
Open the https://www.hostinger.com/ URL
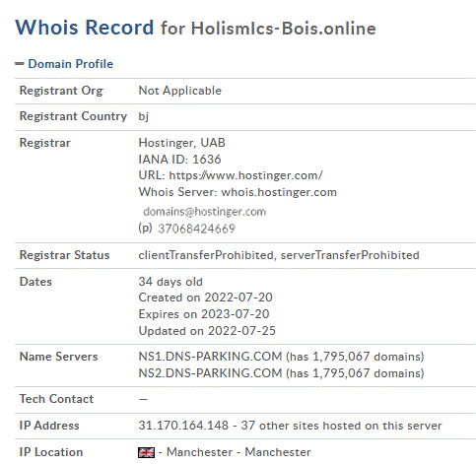(245, 175)
